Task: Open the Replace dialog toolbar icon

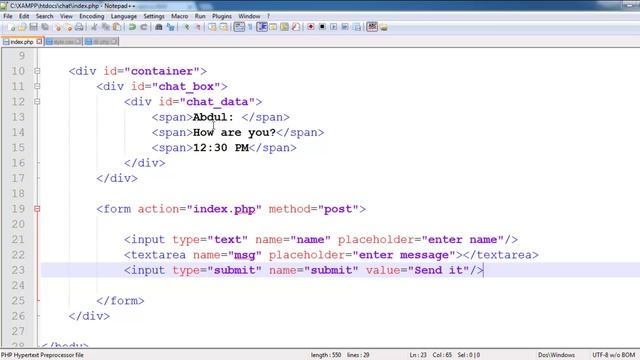Action: click(171, 27)
